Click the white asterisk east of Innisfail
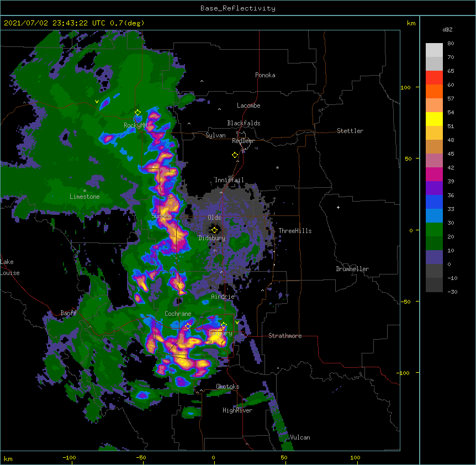This screenshot has height=465, width=476. click(277, 167)
